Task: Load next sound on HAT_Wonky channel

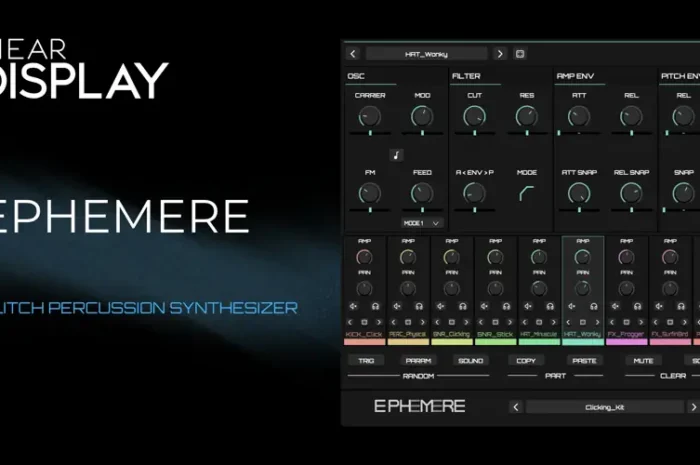Action: point(597,322)
